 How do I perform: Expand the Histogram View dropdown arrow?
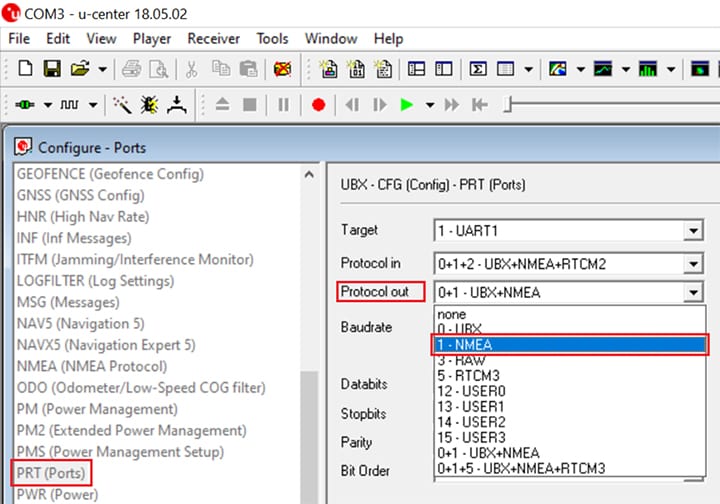[671, 69]
